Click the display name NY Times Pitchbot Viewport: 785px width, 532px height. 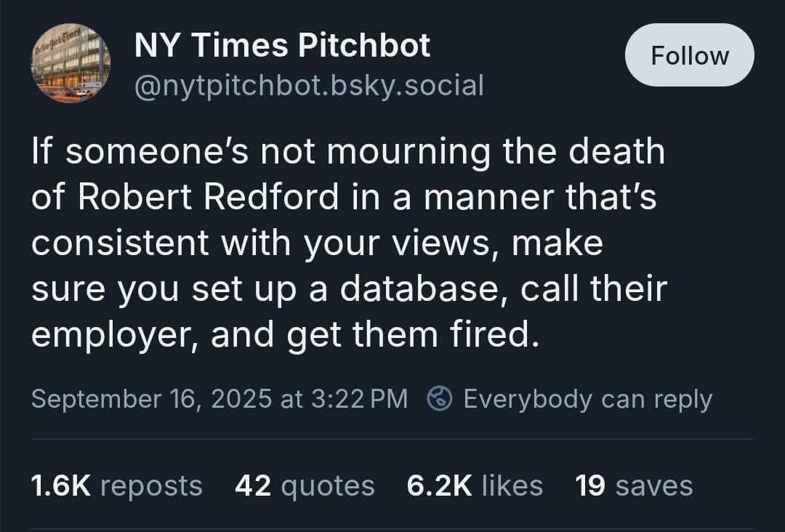(282, 45)
